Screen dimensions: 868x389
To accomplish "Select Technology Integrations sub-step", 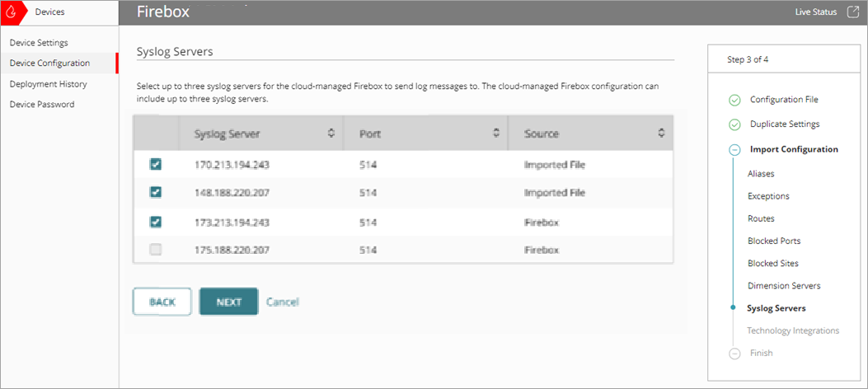I will tap(793, 331).
